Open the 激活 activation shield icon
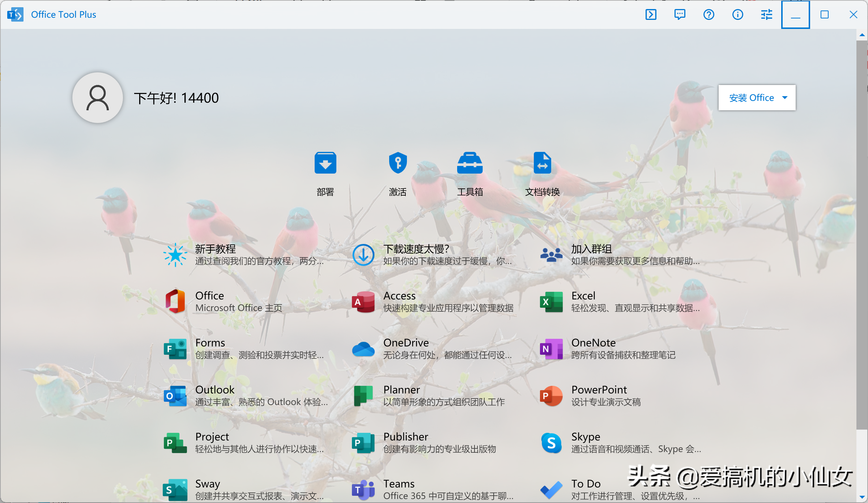Image resolution: width=868 pixels, height=503 pixels. 398,163
